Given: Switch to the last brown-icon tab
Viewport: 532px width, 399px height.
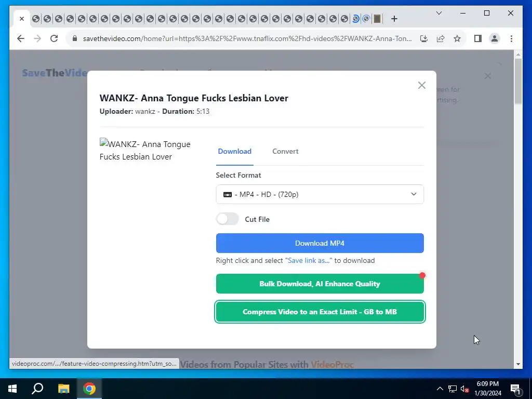Looking at the screenshot, I should (x=377, y=19).
